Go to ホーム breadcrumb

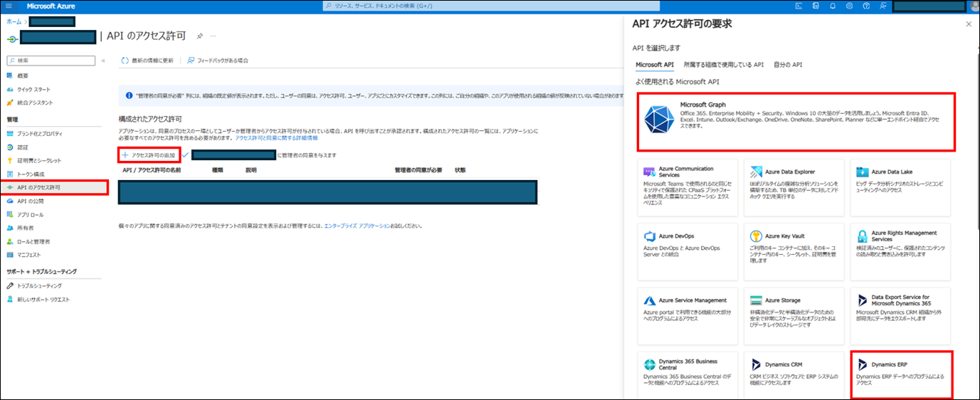(x=13, y=22)
